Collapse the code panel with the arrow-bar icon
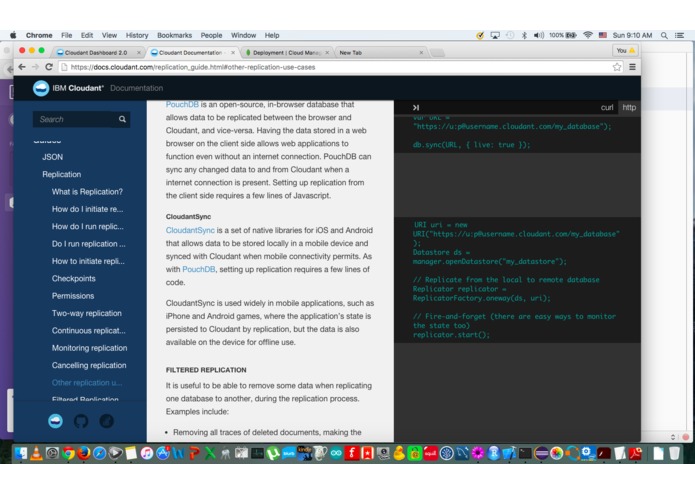 coord(416,108)
